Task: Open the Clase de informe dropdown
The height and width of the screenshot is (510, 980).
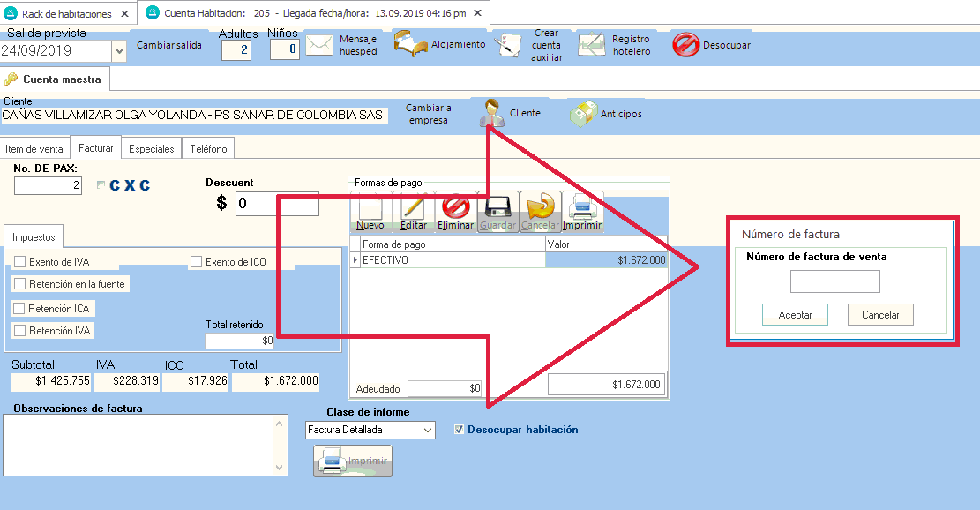Action: click(428, 431)
